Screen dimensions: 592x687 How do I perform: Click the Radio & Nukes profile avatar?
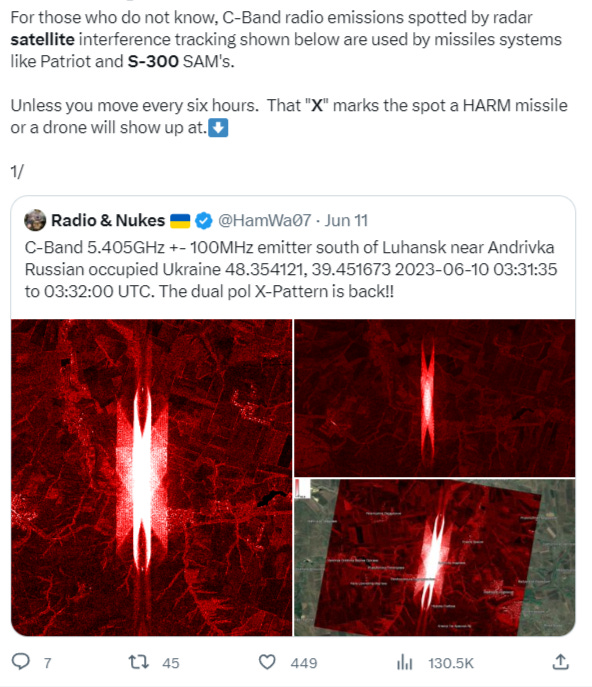(x=35, y=220)
